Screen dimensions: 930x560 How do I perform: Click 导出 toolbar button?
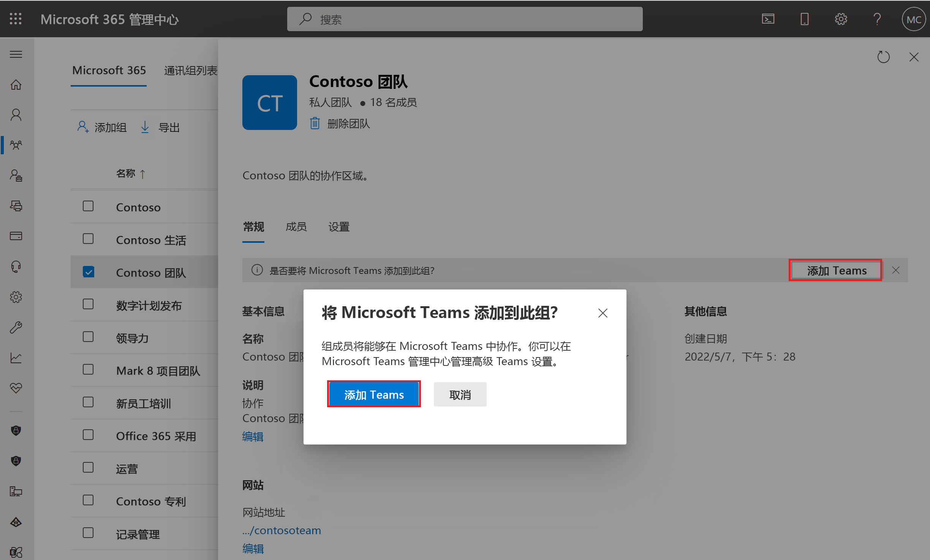tap(160, 127)
